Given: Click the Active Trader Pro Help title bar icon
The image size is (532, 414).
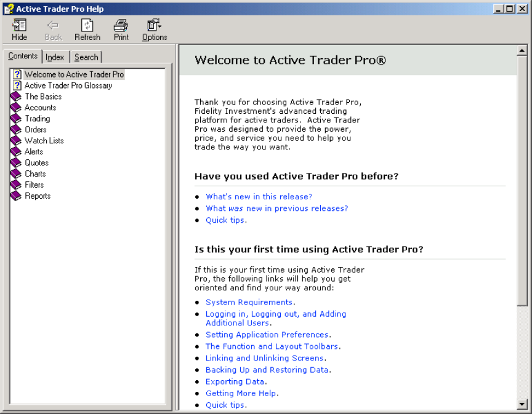Looking at the screenshot, I should tap(9, 9).
